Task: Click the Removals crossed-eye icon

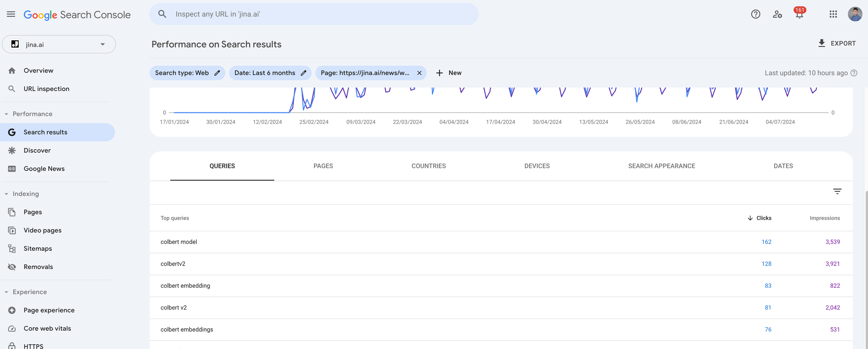Action: (12, 267)
